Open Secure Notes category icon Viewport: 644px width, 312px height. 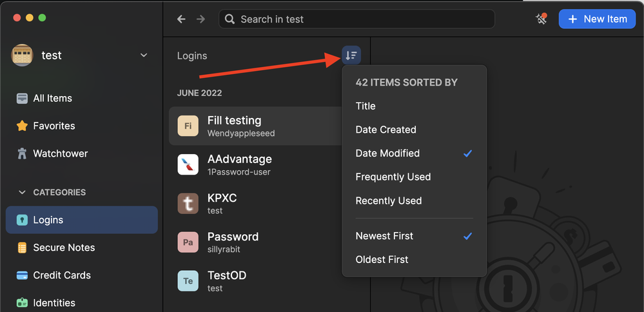pyautogui.click(x=22, y=248)
